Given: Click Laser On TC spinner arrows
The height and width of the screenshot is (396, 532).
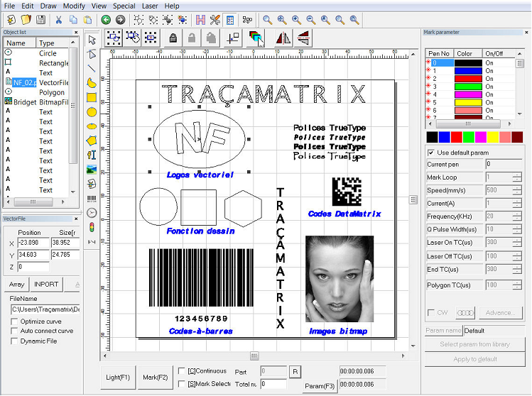Looking at the screenshot, I should (517, 243).
